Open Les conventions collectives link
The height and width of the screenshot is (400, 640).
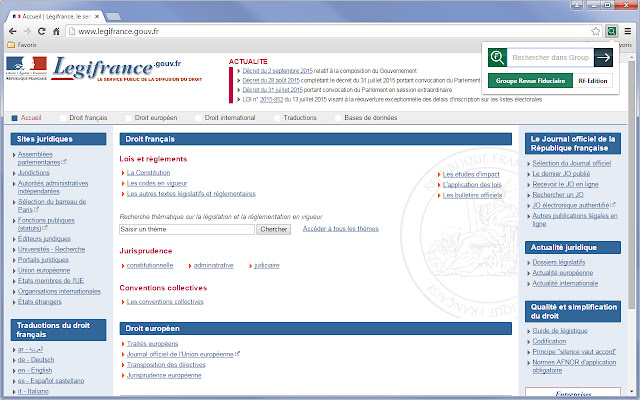point(165,302)
